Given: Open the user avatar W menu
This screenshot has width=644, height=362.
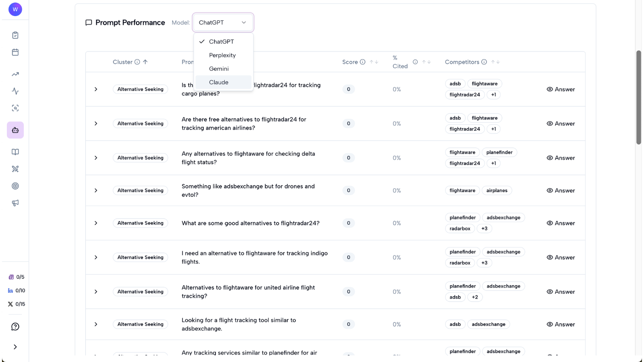Looking at the screenshot, I should point(15,9).
